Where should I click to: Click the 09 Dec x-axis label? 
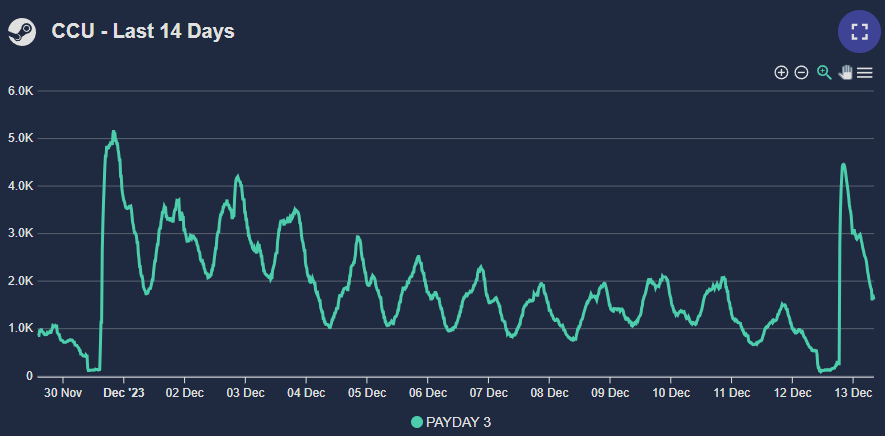click(x=610, y=393)
